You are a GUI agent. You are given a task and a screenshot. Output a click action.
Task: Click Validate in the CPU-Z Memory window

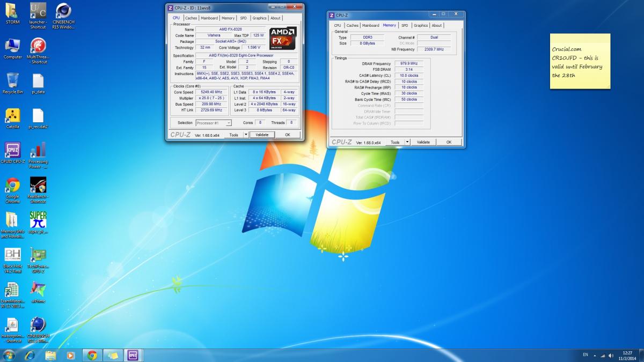423,142
